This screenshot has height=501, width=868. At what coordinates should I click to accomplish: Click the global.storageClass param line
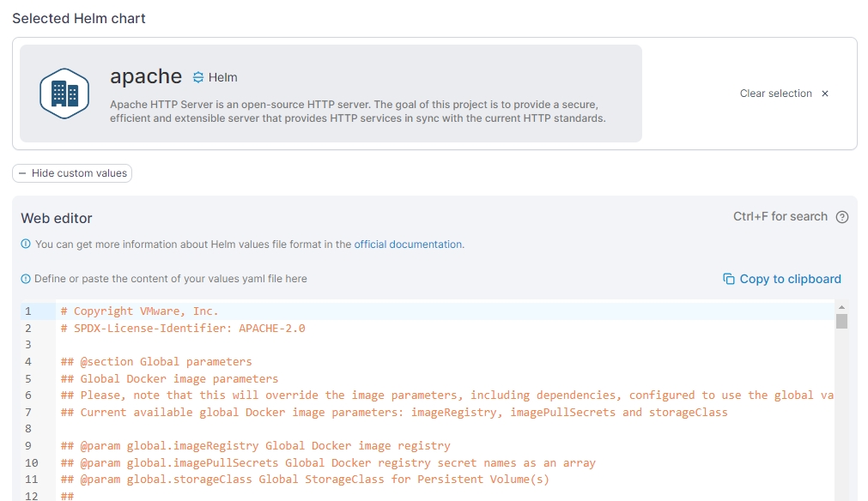click(305, 480)
